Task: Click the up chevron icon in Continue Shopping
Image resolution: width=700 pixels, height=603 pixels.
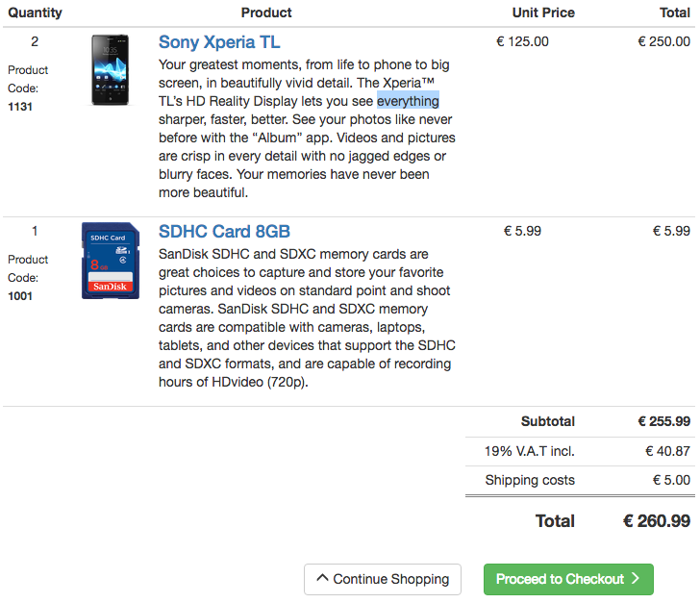Action: (x=322, y=578)
